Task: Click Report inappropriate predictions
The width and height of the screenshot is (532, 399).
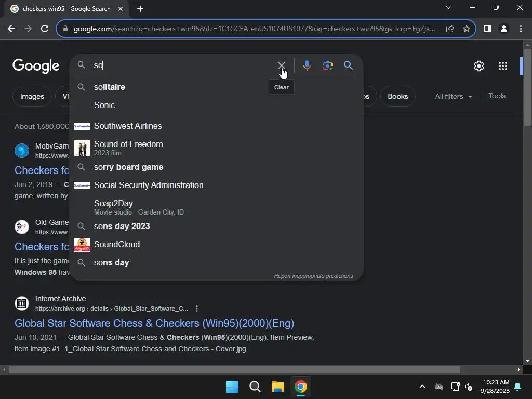Action: [x=313, y=276]
